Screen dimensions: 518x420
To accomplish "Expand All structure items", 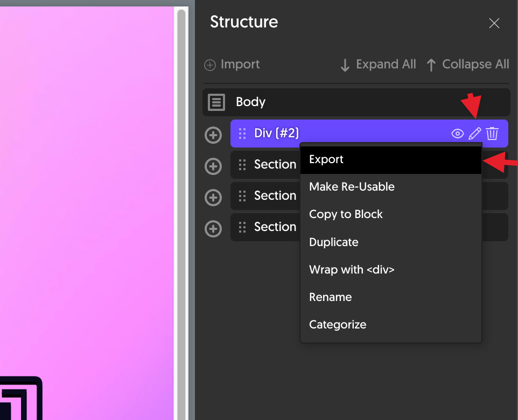I will (x=378, y=65).
